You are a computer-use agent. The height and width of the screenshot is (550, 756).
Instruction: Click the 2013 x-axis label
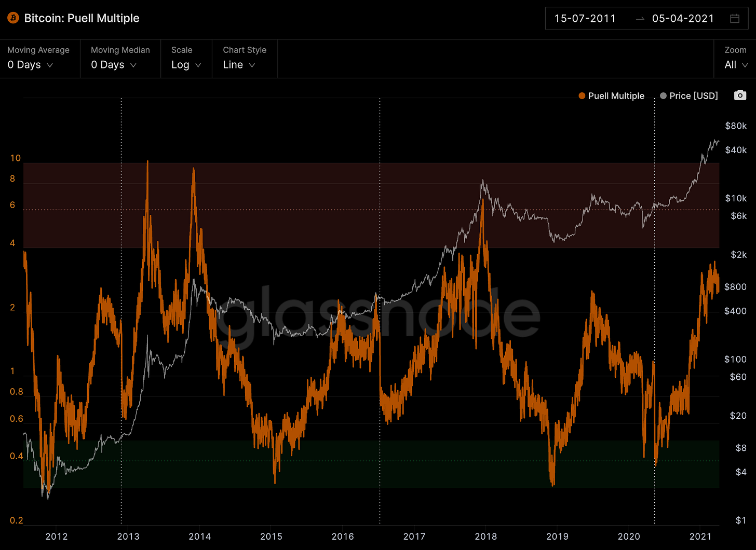point(128,536)
